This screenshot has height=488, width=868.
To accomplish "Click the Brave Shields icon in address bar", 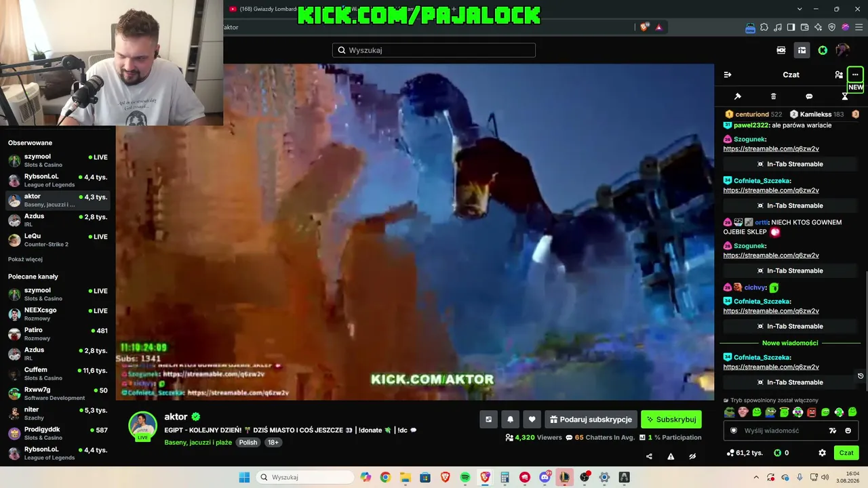I will pos(644,27).
